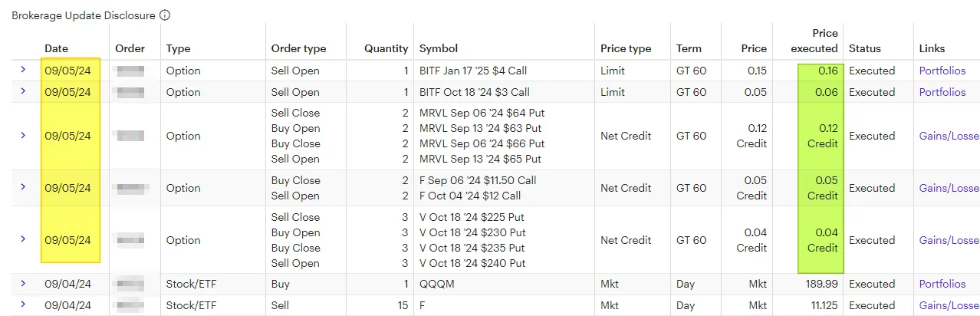Sort by the Quantity column header
Image resolution: width=980 pixels, height=316 pixels.
pyautogui.click(x=386, y=48)
